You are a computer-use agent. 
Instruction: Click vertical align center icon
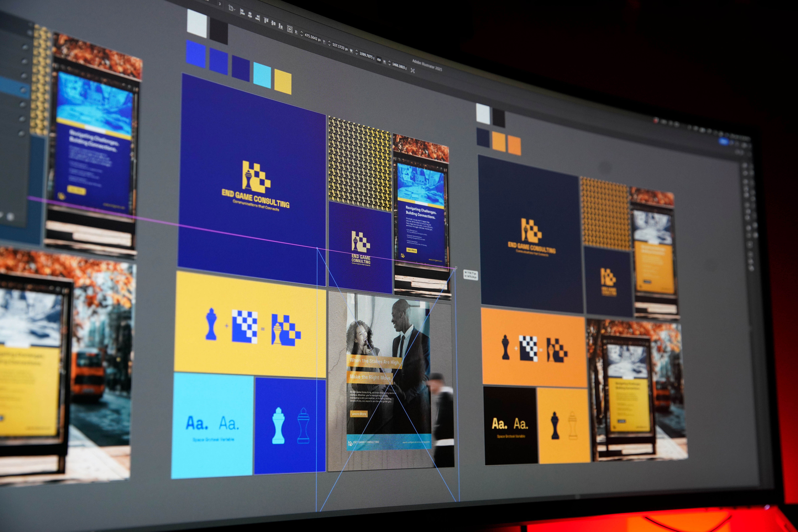coord(273,23)
